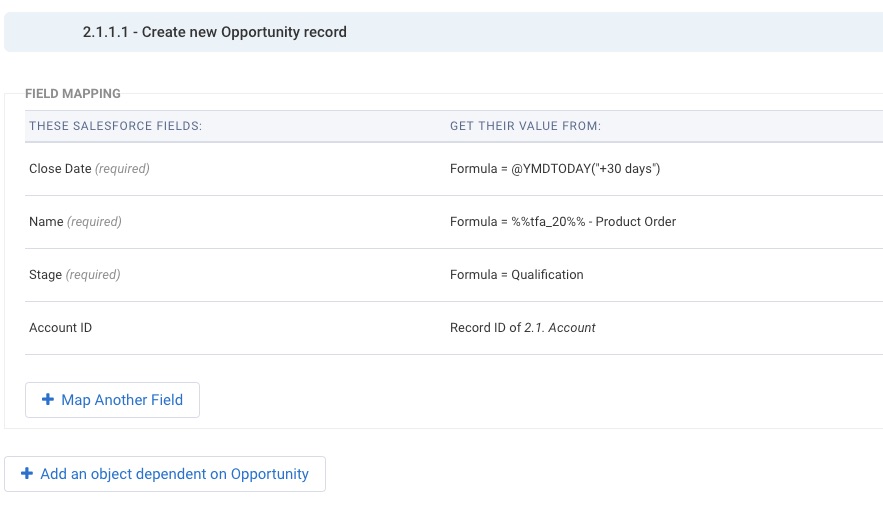Screen dimensions: 883x505
Task: Open the %%tfa_20%% - Product Order formula
Action: (x=563, y=222)
